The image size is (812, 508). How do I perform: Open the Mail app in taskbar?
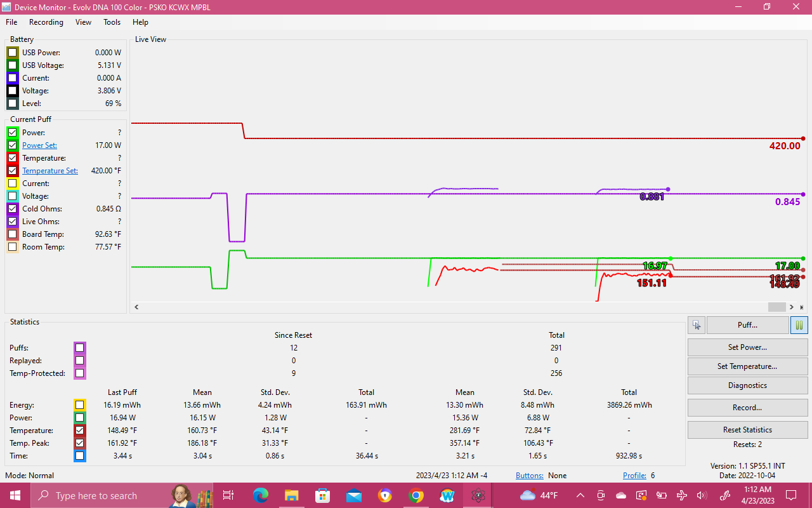coord(354,495)
